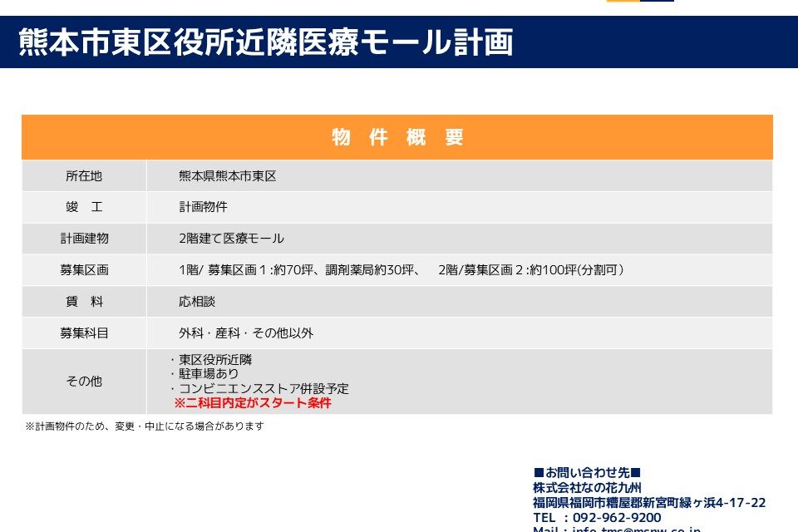This screenshot has height=532, width=798.
Task: Select the address text 熊本県熊本市東区
Action: [x=227, y=176]
